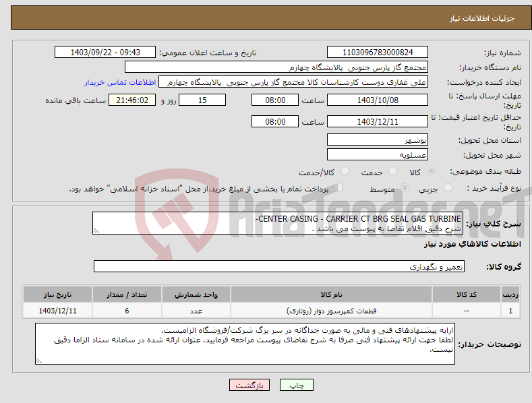Click the remaining time field 21:46:02
Viewport: 532px width, 403px height.
(x=132, y=100)
